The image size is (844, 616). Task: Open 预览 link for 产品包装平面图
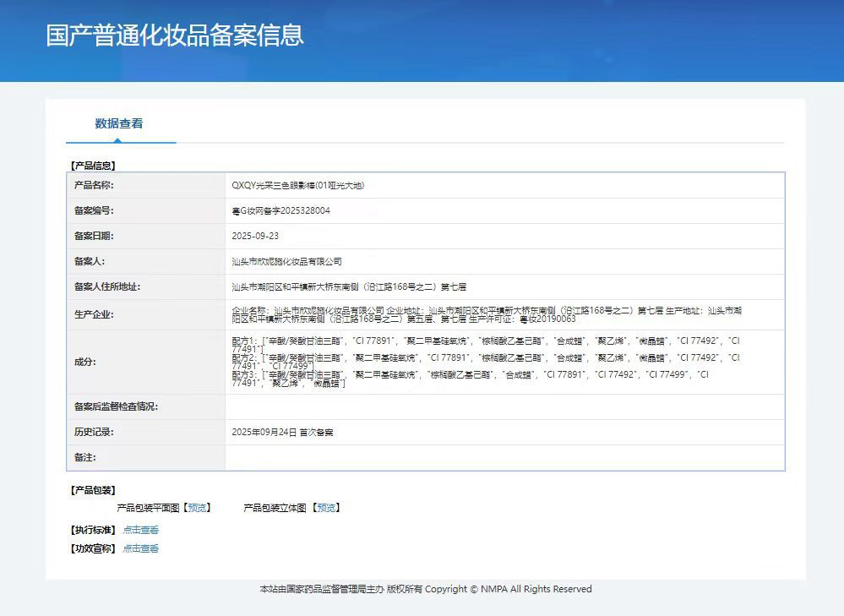pyautogui.click(x=197, y=508)
